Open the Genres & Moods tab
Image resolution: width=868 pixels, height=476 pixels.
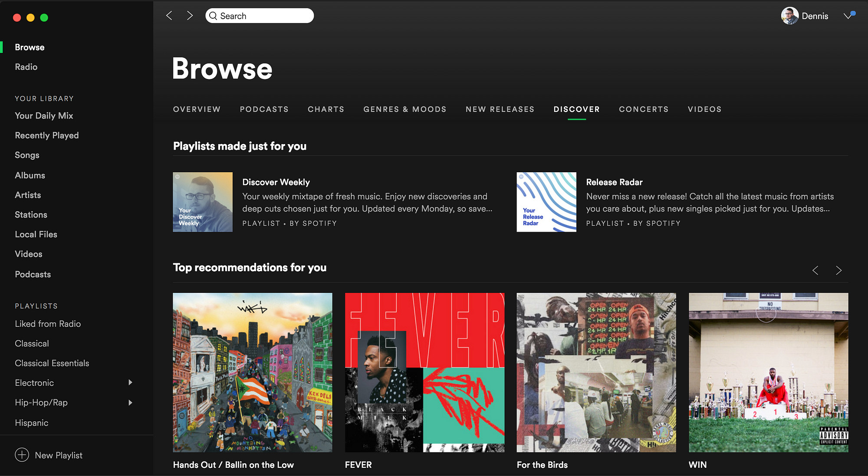(405, 109)
